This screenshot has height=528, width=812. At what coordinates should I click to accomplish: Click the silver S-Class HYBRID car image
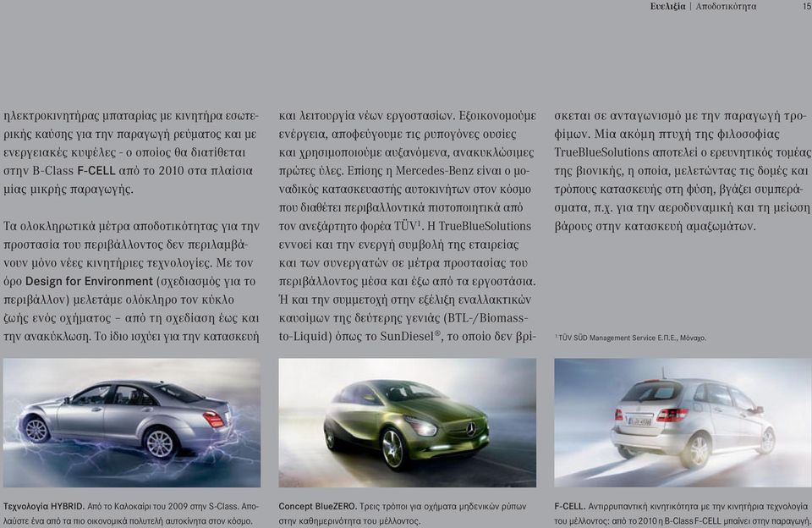(132, 422)
